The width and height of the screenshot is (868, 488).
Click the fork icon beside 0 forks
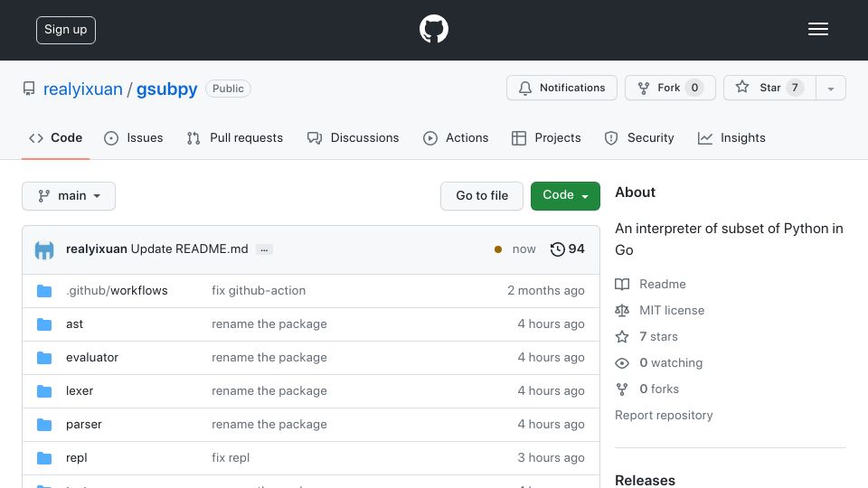[x=622, y=389]
